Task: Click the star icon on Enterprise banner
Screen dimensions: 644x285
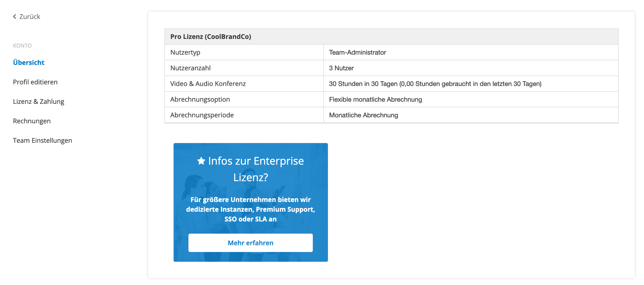Action: click(201, 161)
